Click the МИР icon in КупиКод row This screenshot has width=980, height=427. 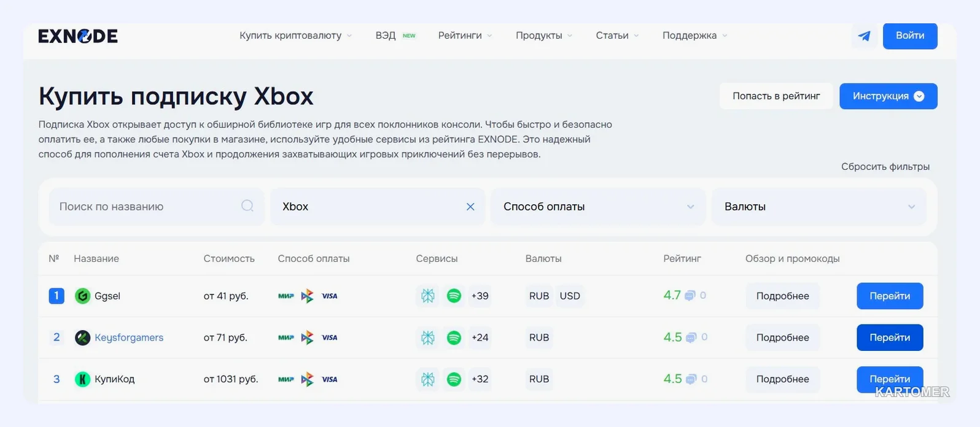pyautogui.click(x=286, y=379)
